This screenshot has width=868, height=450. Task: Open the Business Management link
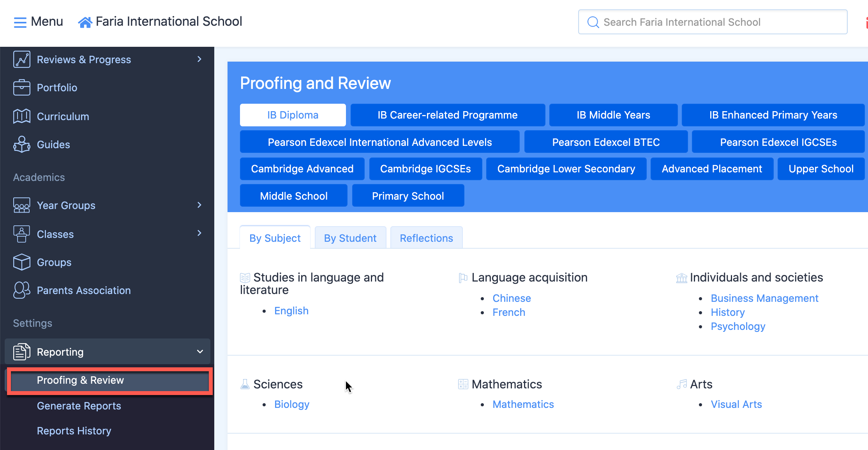coord(764,298)
